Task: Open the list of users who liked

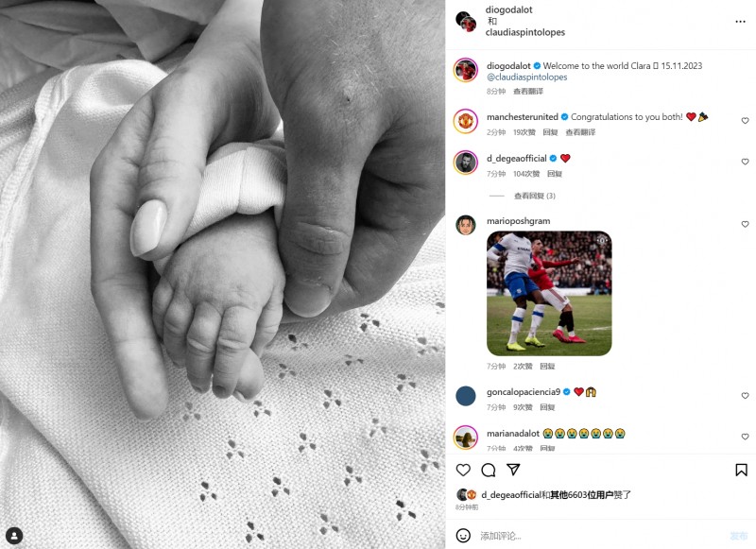Action: pos(581,494)
